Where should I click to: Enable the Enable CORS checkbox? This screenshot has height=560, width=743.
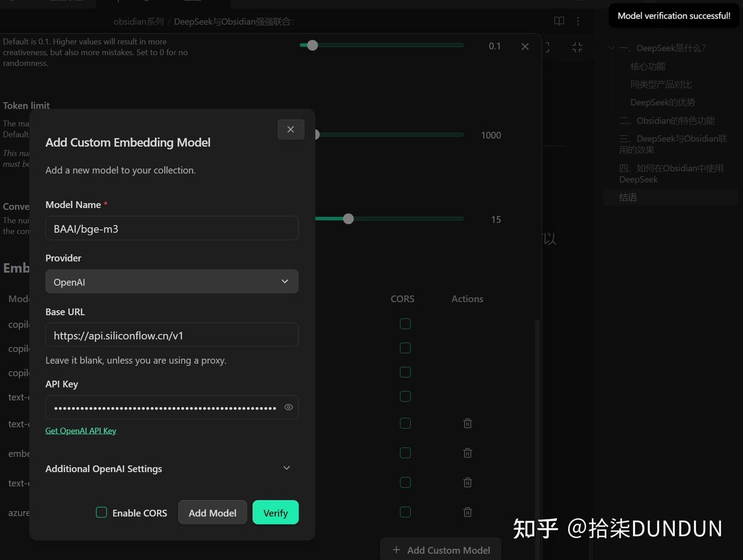101,512
